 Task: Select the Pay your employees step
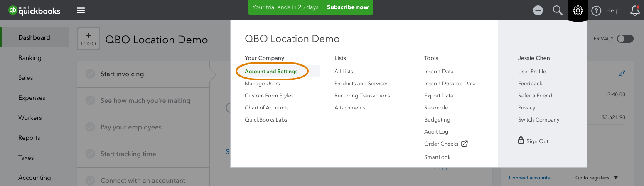pyautogui.click(x=143, y=127)
